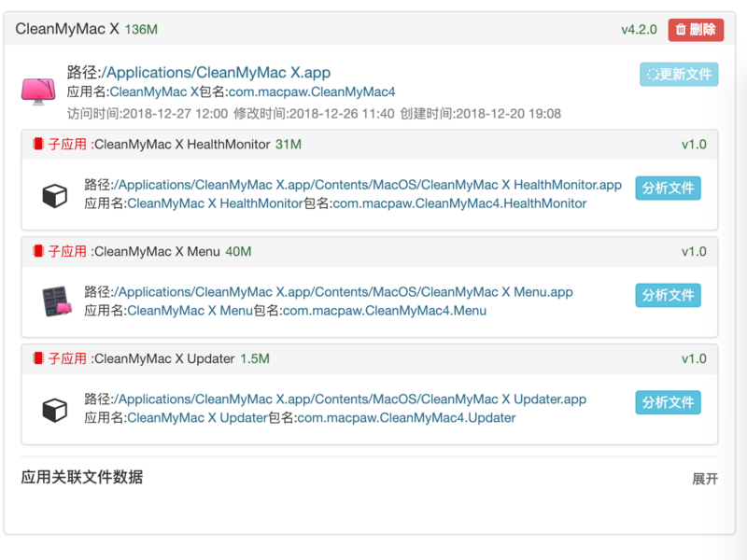The width and height of the screenshot is (747, 560).
Task: Click app name CleanMyMac X HealthMonitor link text
Action: [215, 203]
